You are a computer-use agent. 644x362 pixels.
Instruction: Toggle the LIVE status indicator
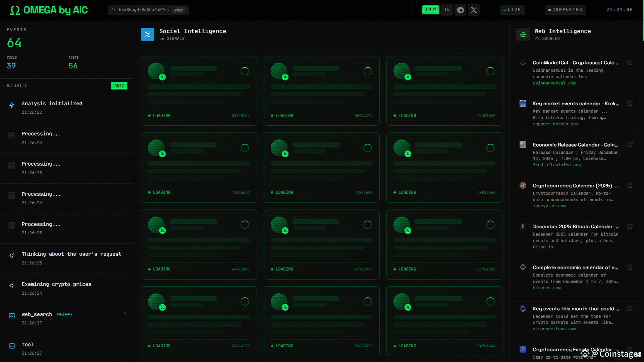pos(512,10)
